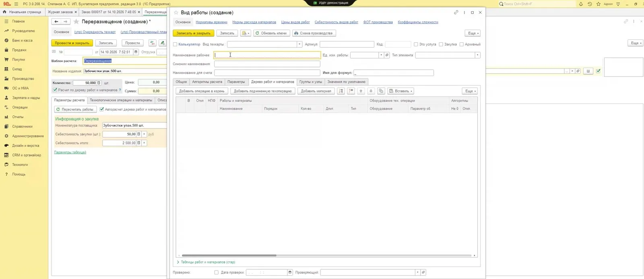The image size is (644, 279).
Task: Click the open-item icon beside Ед. изм. работы
Action: (x=387, y=55)
